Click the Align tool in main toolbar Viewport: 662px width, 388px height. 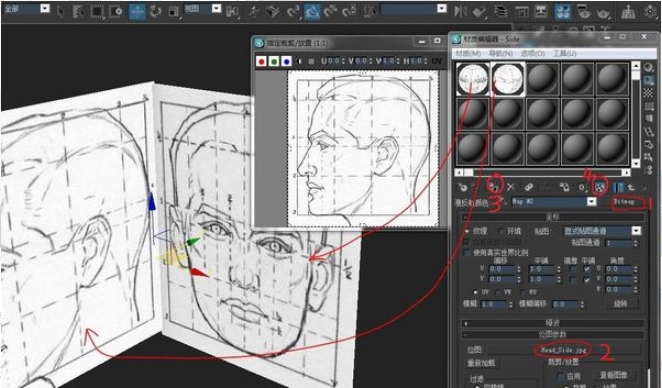479,11
